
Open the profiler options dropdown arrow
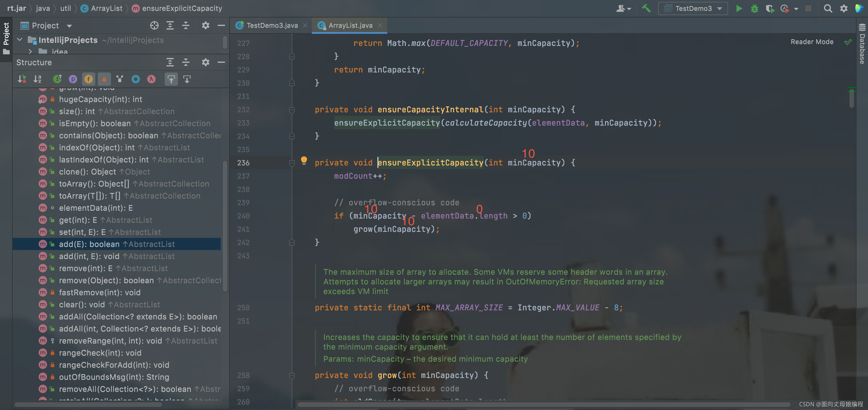[x=796, y=9]
